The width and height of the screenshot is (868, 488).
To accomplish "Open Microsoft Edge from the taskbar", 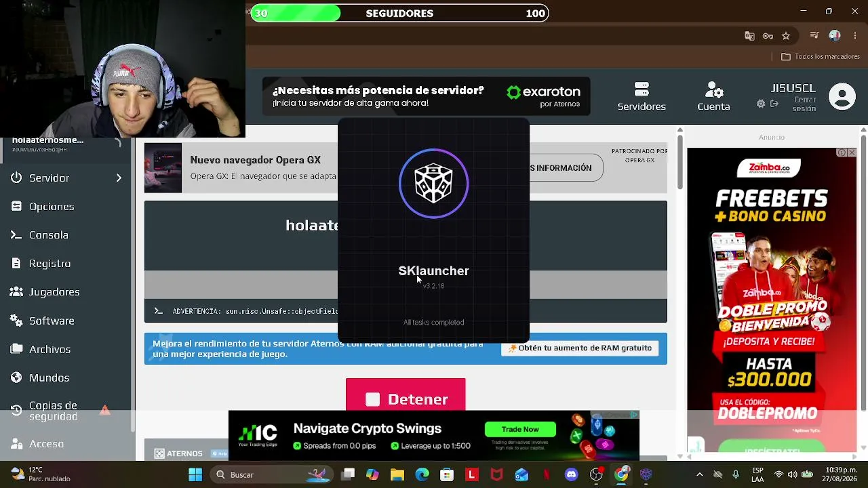I will click(422, 474).
